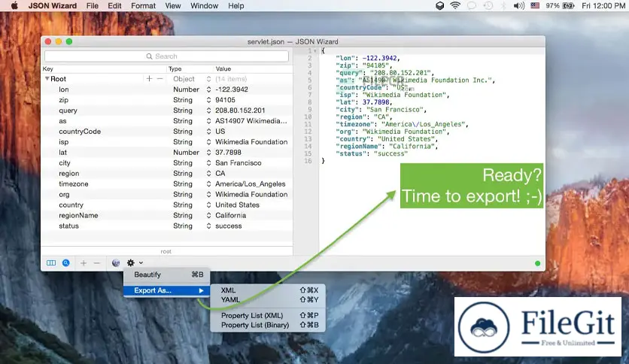Select Export As submenu item
This screenshot has height=364, width=629.
pyautogui.click(x=166, y=290)
